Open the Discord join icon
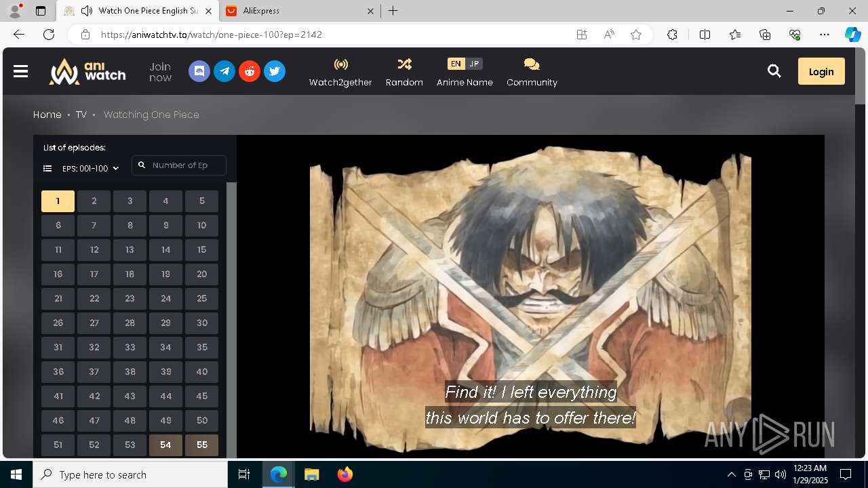The height and width of the screenshot is (488, 868). click(199, 71)
